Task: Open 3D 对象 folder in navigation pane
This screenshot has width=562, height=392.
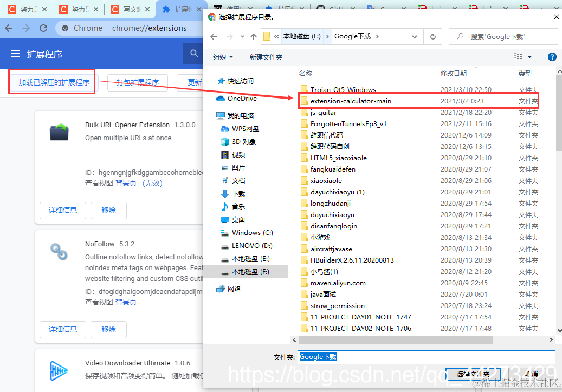Action: 238,142
